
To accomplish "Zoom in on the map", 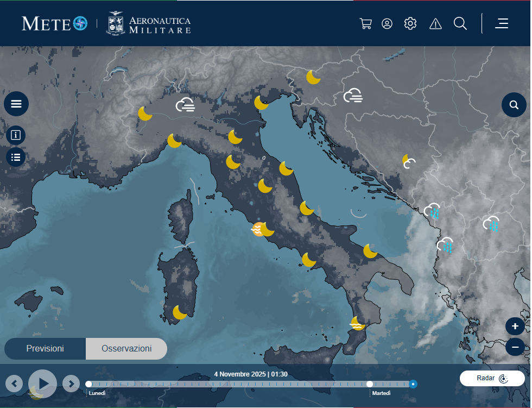I will 515,327.
